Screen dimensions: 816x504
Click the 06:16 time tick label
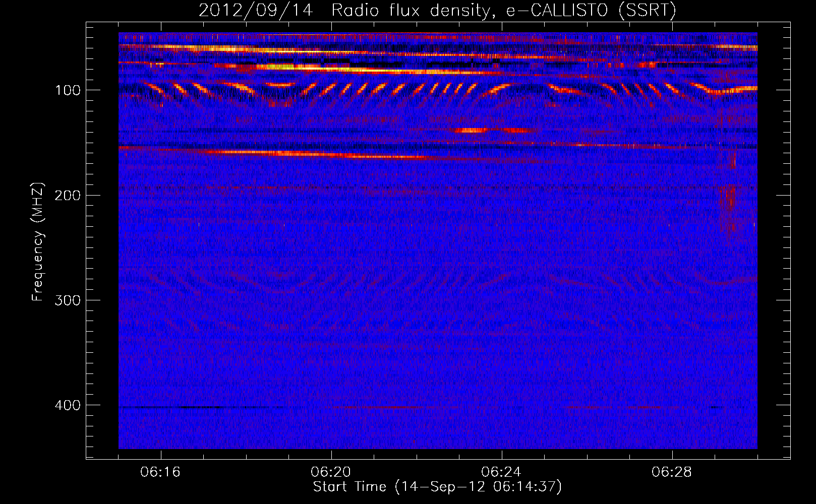[160, 472]
